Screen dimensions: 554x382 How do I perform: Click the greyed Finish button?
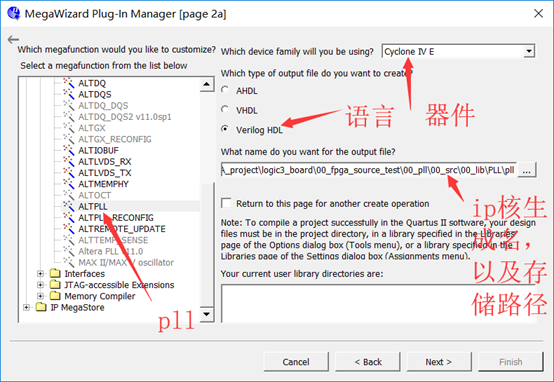[511, 362]
